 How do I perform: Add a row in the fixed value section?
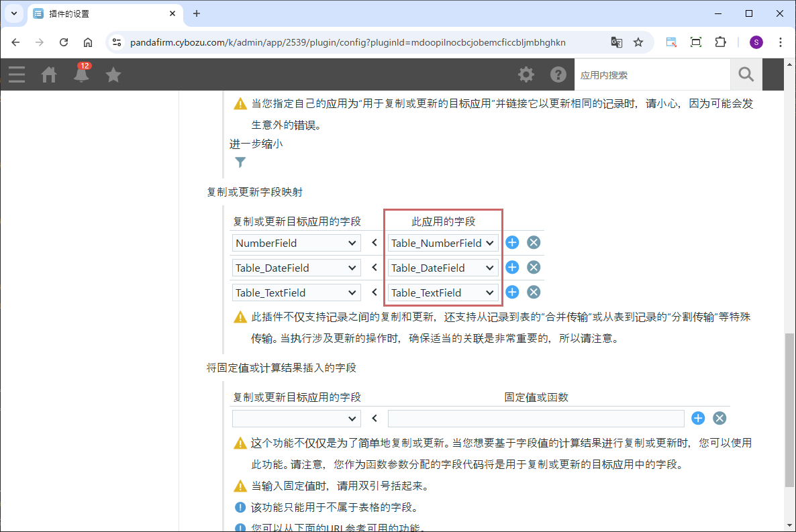[698, 419]
